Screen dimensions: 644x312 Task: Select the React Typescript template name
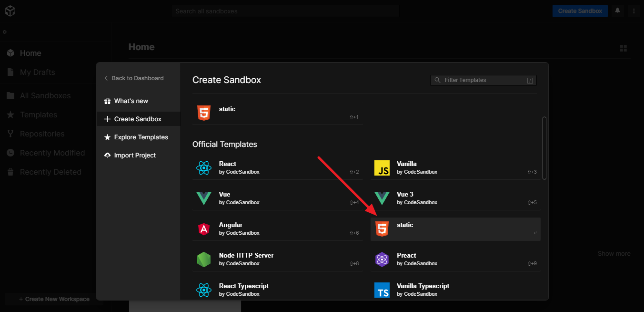pyautogui.click(x=244, y=286)
